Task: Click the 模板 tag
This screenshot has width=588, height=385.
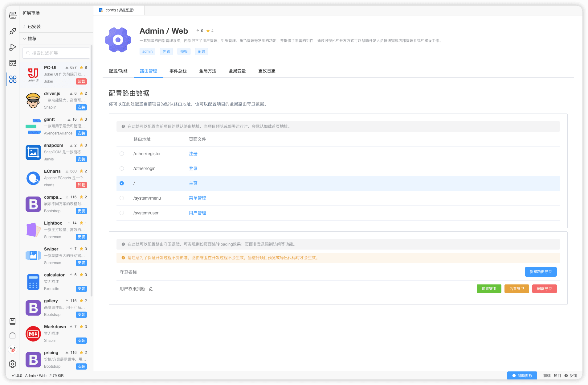Action: (184, 52)
